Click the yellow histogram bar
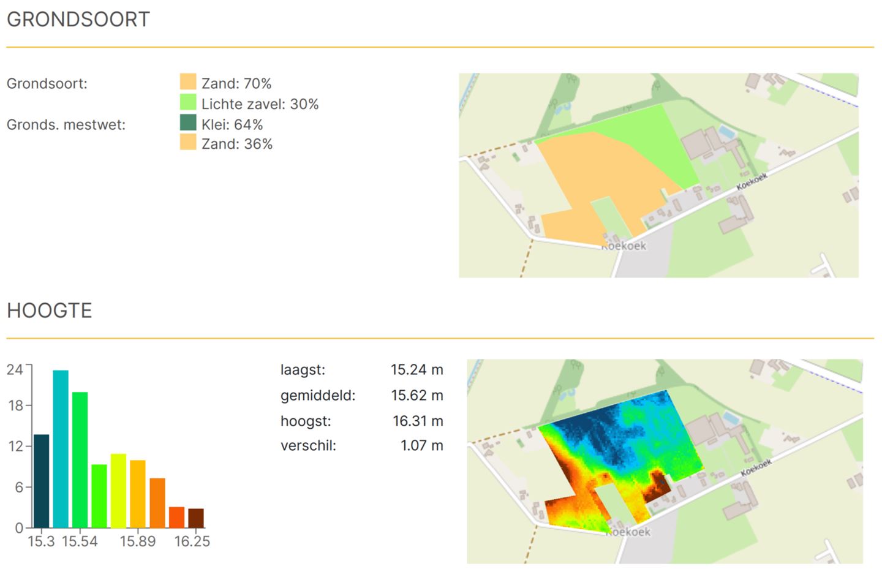Viewport: 882px width, 588px height. click(118, 491)
